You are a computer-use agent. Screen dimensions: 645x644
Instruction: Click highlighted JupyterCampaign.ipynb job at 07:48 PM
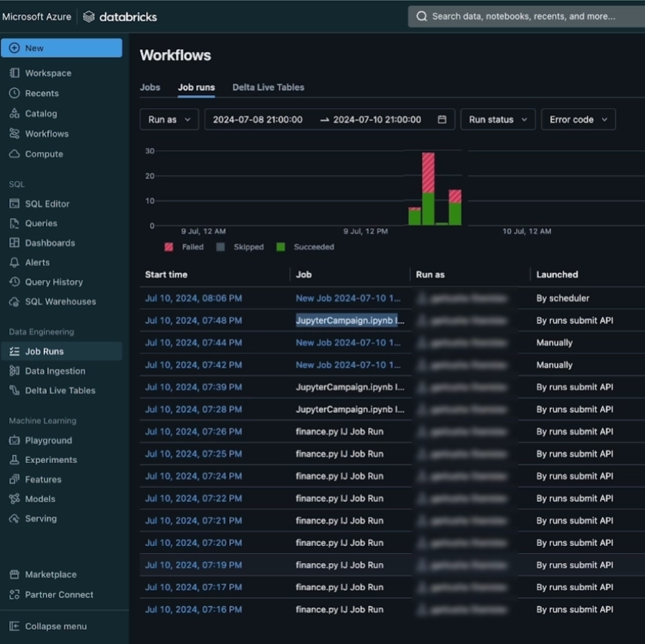point(349,321)
